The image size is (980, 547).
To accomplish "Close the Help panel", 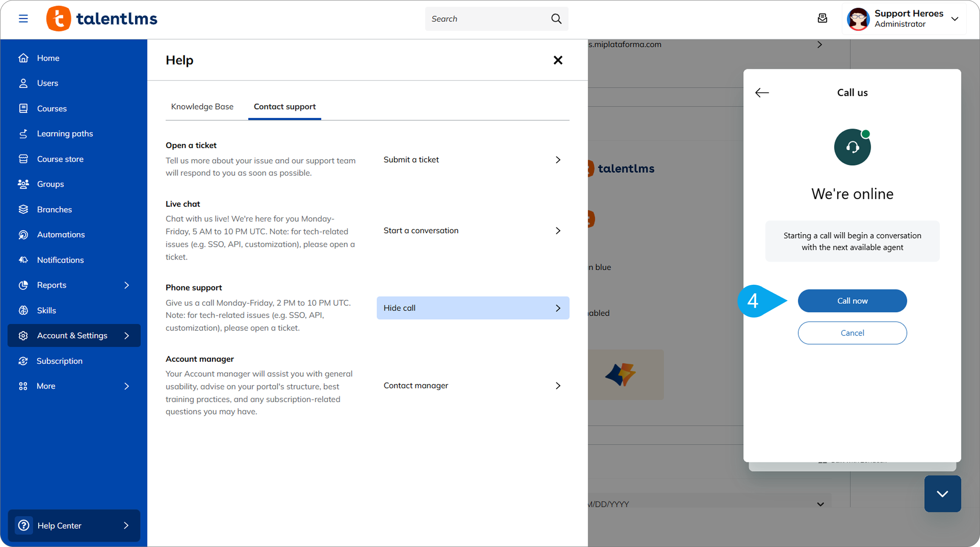I will pyautogui.click(x=558, y=60).
